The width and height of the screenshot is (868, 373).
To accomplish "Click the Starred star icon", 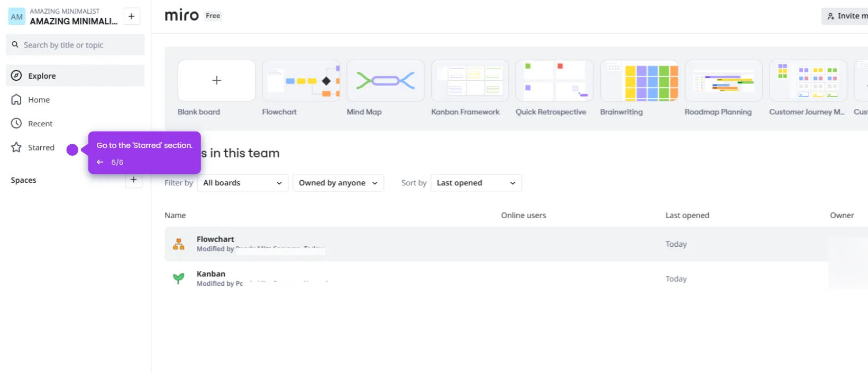I will pyautogui.click(x=16, y=147).
